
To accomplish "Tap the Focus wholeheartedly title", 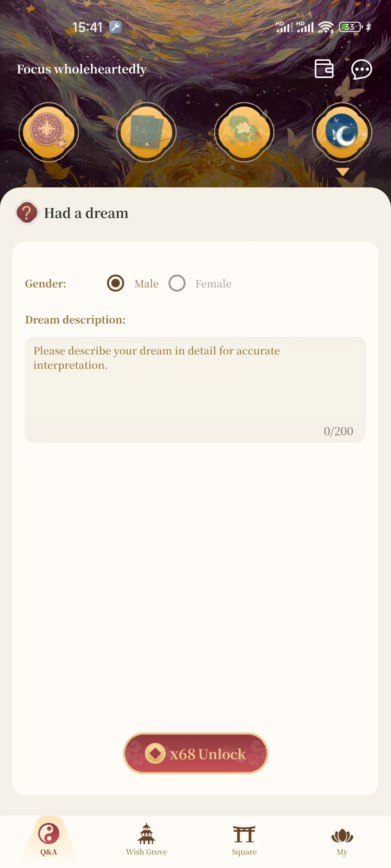I will [x=82, y=69].
